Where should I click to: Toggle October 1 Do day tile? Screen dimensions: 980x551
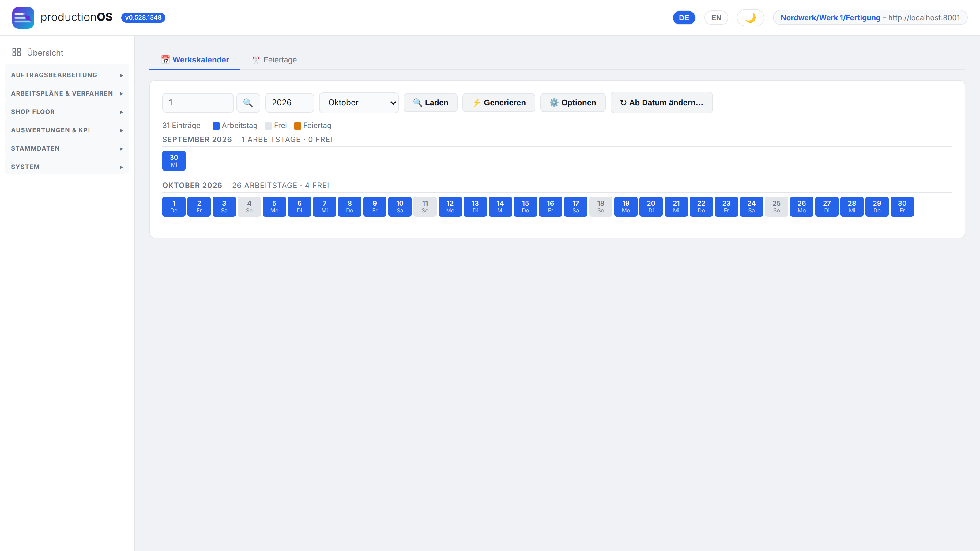[174, 207]
